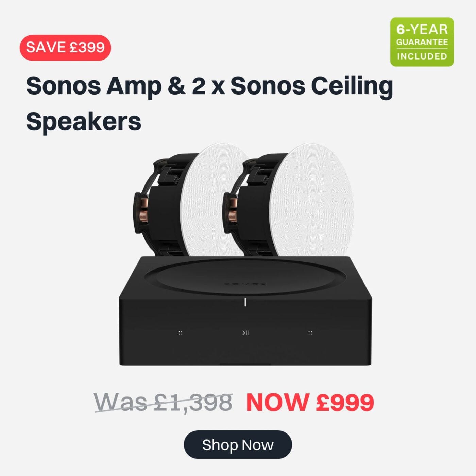
Task: Click the play/pause icon on the amp
Action: pyautogui.click(x=245, y=333)
